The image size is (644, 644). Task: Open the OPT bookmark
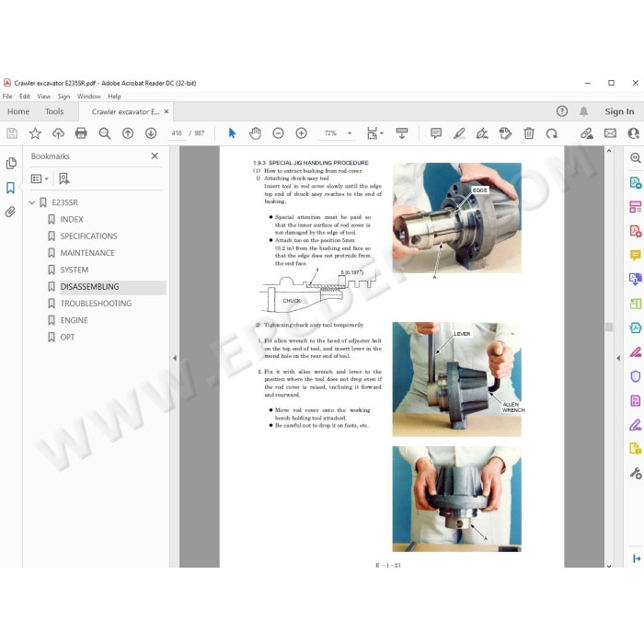coord(67,338)
